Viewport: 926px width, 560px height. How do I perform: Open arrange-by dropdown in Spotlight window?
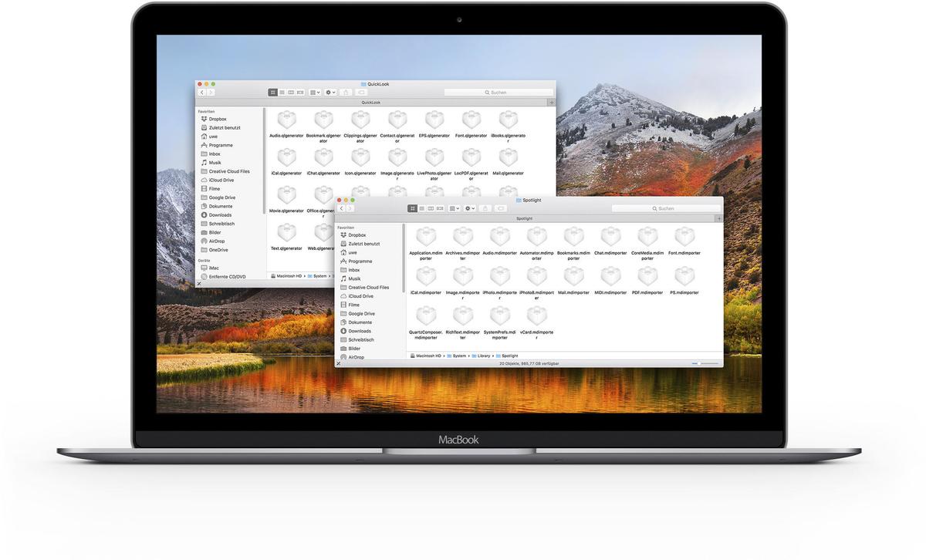[455, 208]
